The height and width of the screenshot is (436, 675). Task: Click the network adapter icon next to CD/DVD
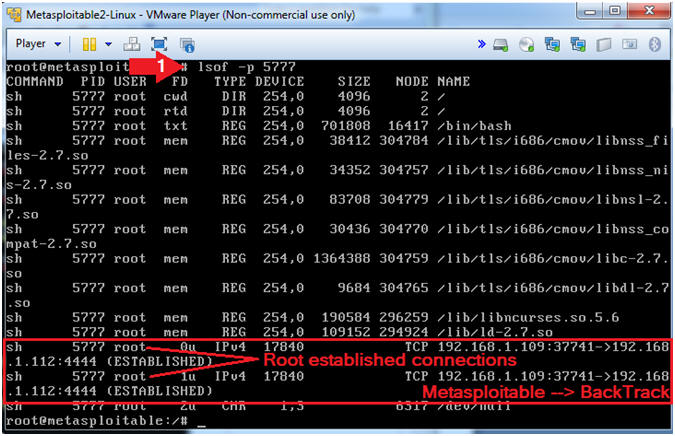coord(552,45)
